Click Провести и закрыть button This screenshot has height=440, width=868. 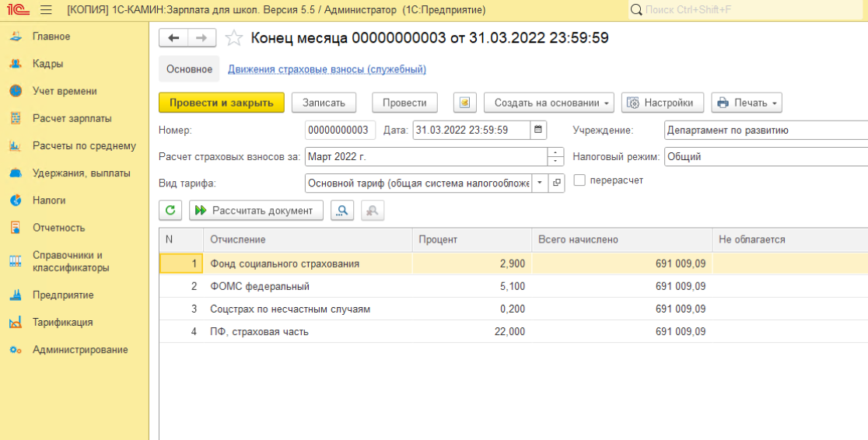[x=222, y=103]
